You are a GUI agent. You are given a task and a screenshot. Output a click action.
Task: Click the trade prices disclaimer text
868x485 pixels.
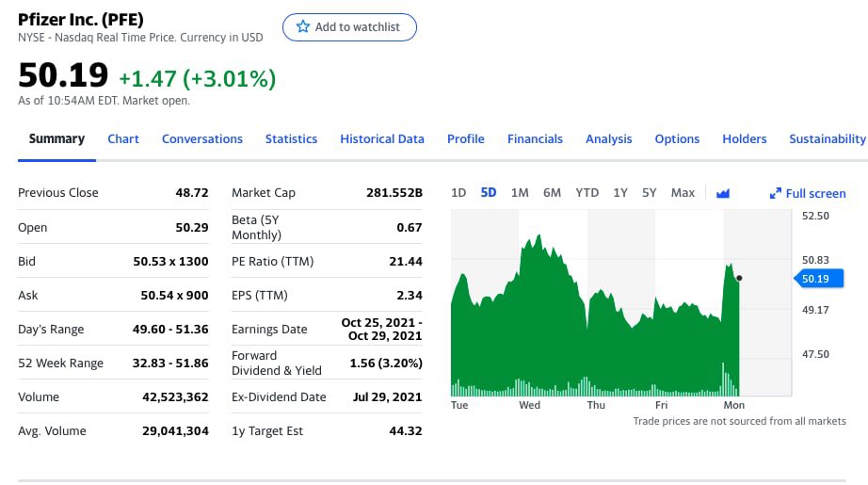[x=740, y=421]
